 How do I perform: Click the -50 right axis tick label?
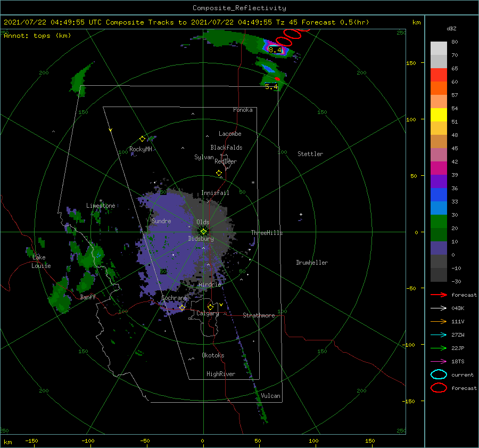411,288
